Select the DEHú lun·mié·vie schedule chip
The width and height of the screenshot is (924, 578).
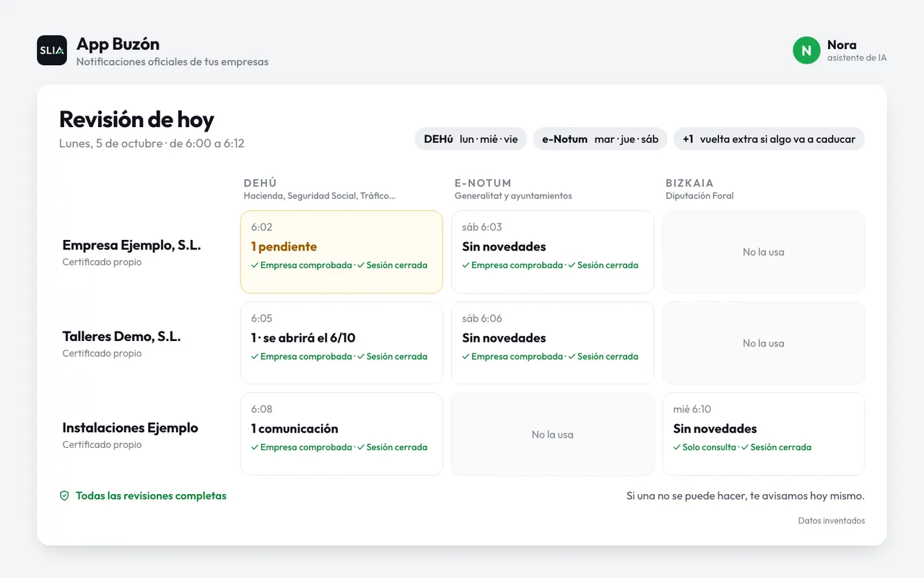click(x=471, y=139)
